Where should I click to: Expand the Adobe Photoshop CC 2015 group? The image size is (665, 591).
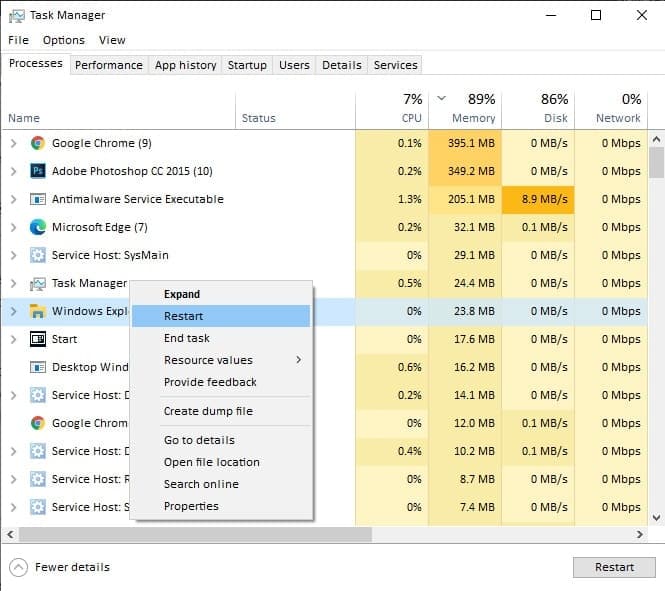(x=14, y=171)
